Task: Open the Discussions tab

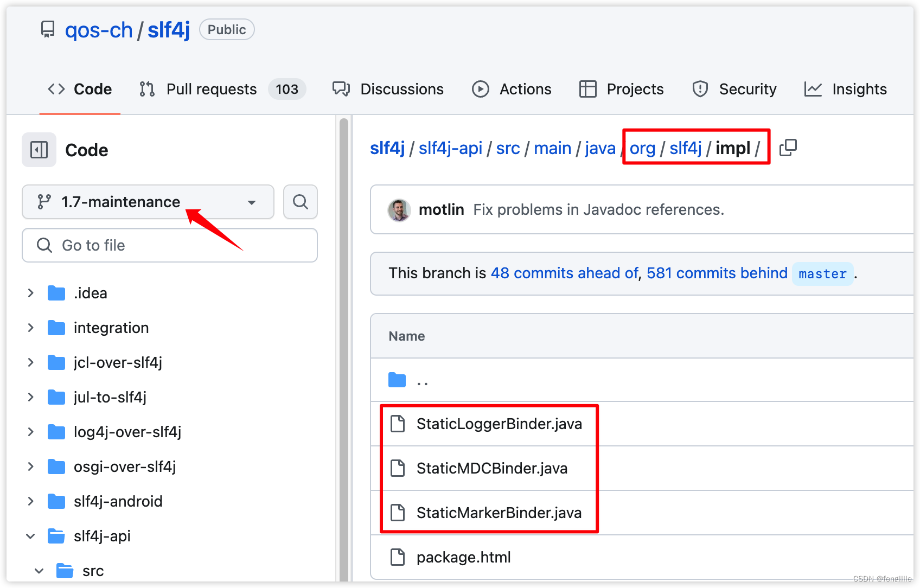Action: tap(388, 89)
